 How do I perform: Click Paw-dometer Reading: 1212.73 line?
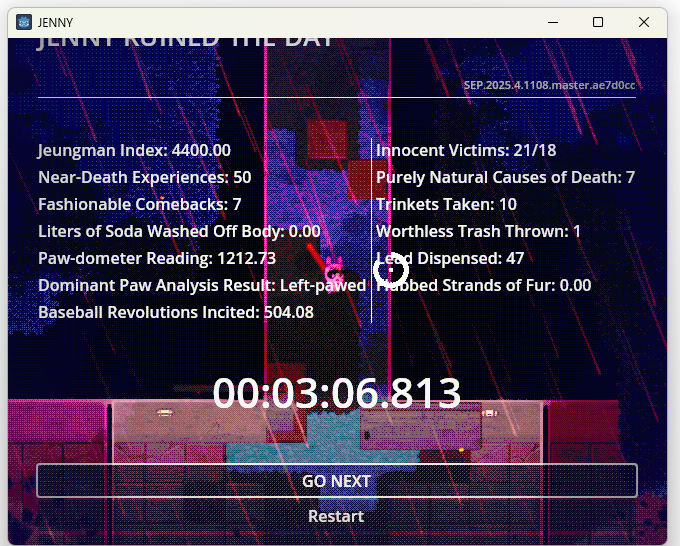click(157, 258)
